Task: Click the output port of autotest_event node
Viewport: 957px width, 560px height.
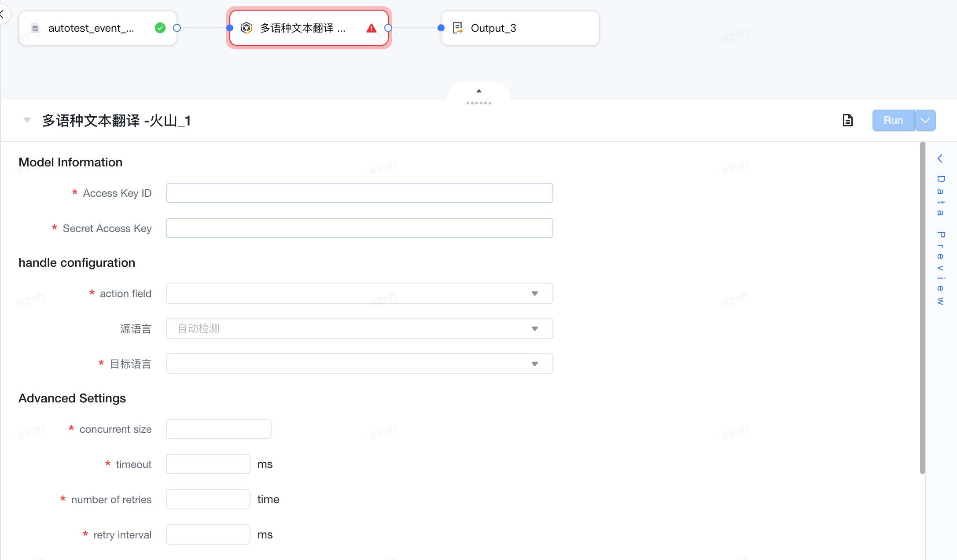Action: pyautogui.click(x=177, y=28)
